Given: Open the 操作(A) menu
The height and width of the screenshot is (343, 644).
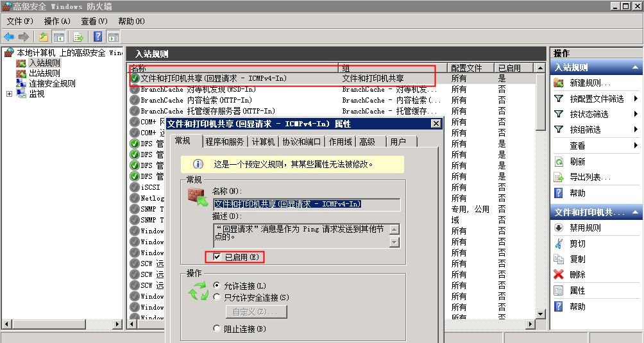Looking at the screenshot, I should pos(57,21).
